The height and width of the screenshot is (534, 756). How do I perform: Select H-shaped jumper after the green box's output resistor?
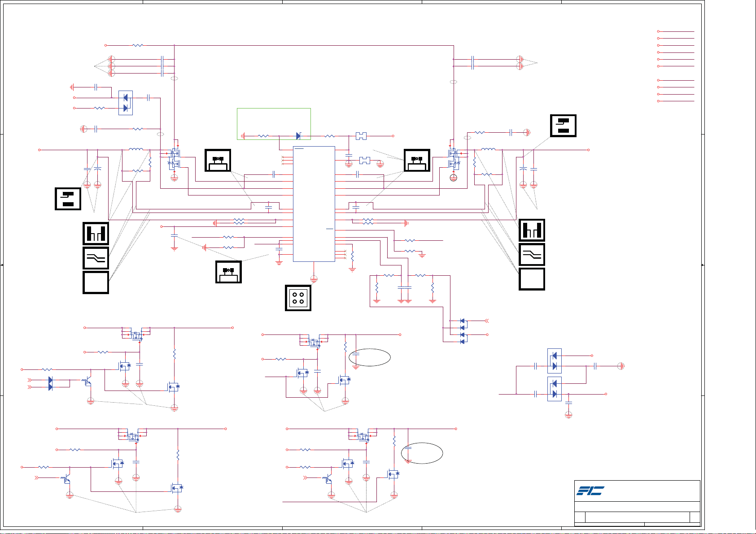(x=361, y=136)
